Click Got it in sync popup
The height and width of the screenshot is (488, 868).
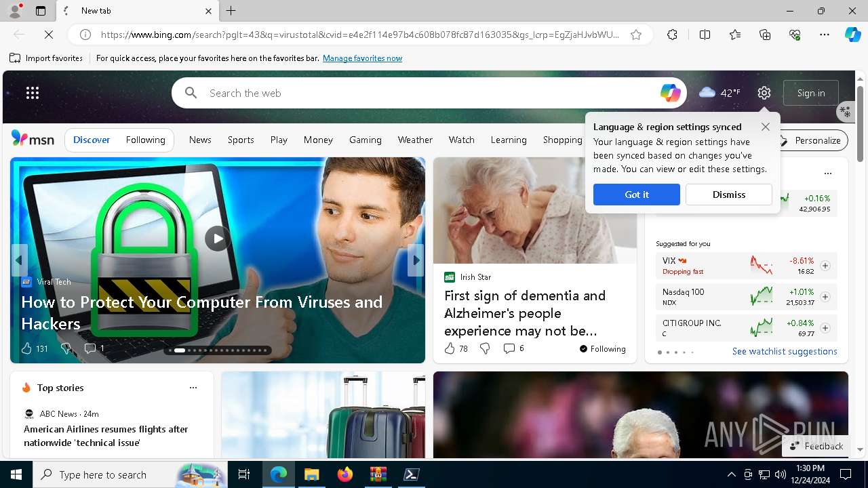(x=637, y=195)
